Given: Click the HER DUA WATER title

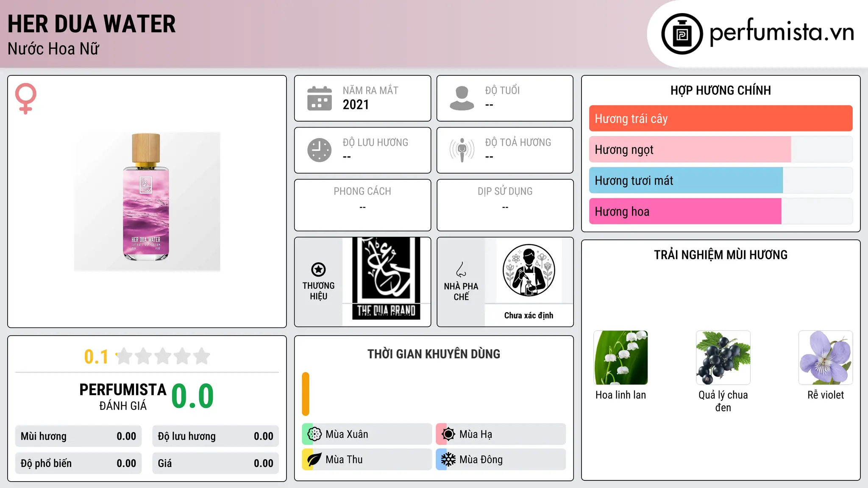Looking at the screenshot, I should 92,24.
